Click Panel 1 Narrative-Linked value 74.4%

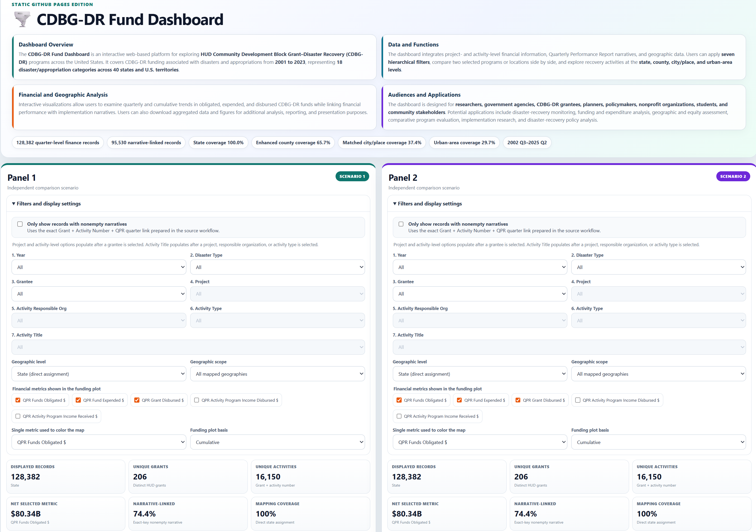(x=144, y=514)
